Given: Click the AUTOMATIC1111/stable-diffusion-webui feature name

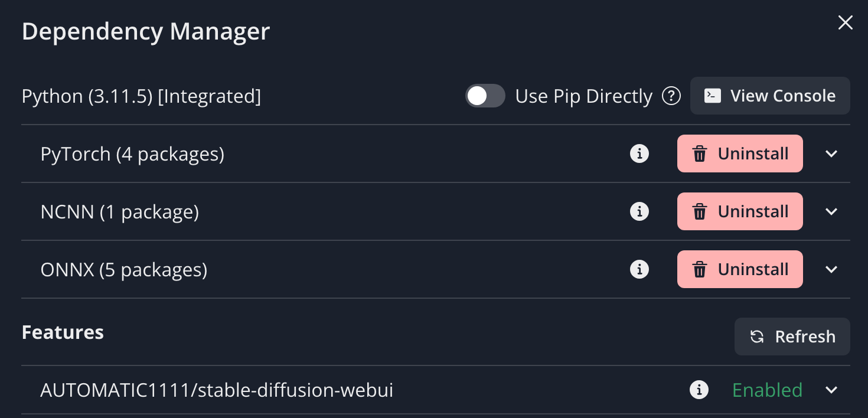Looking at the screenshot, I should point(217,390).
